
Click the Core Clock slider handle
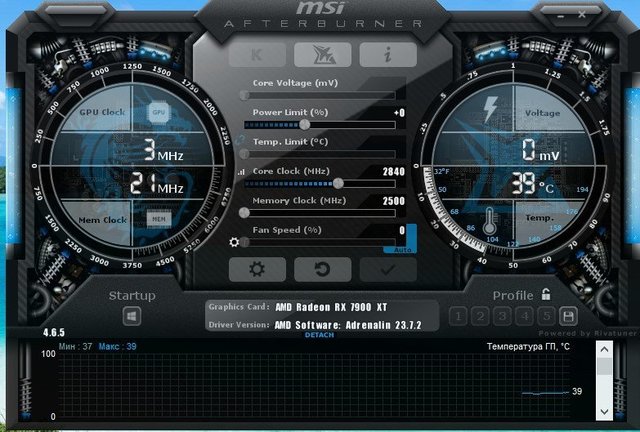coord(338,183)
